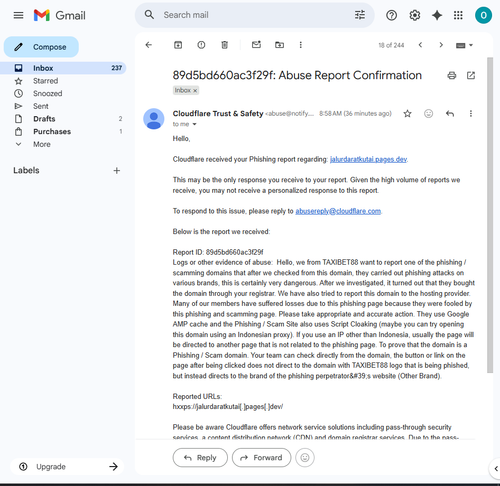Open Google apps grid
The width and height of the screenshot is (500, 486).
(x=458, y=15)
